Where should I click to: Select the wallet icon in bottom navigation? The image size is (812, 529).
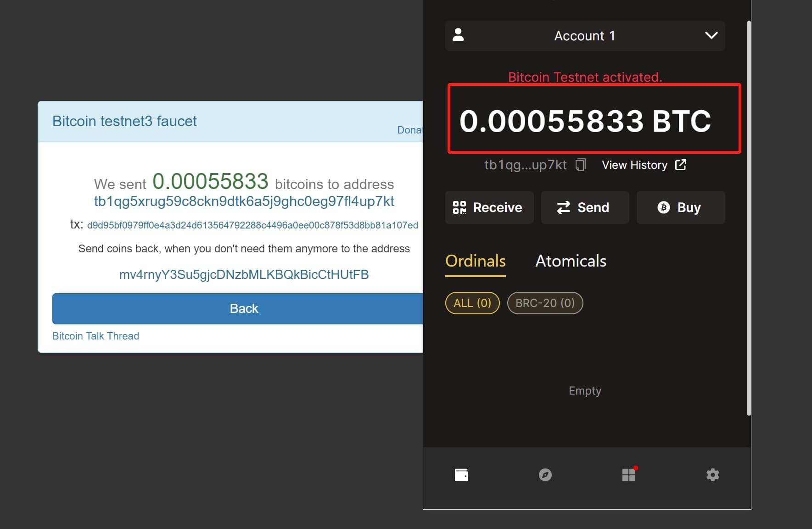[x=461, y=475]
